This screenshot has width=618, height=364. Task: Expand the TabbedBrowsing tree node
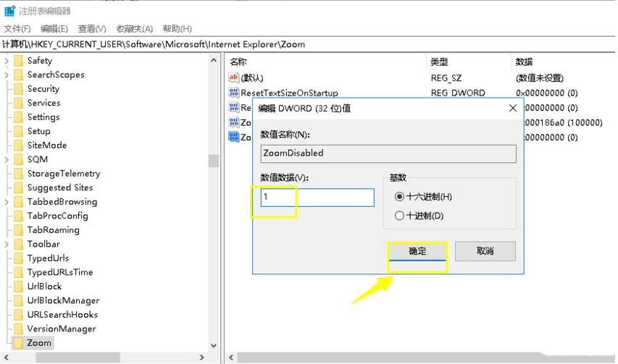tap(7, 202)
